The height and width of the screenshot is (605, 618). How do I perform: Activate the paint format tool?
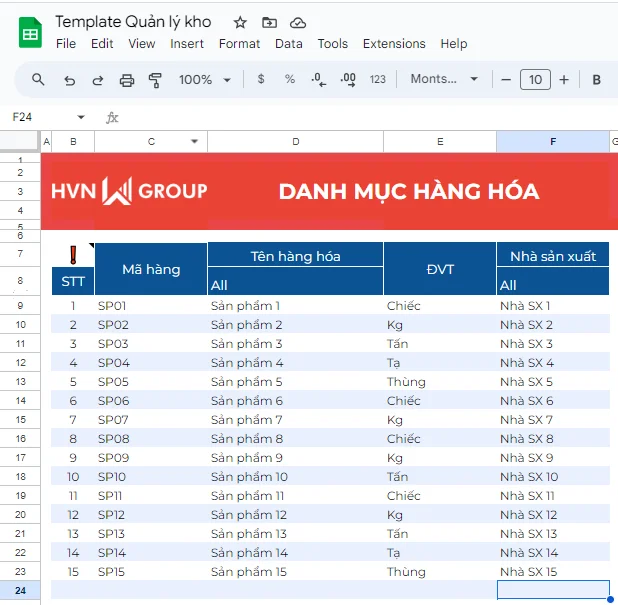click(x=155, y=80)
